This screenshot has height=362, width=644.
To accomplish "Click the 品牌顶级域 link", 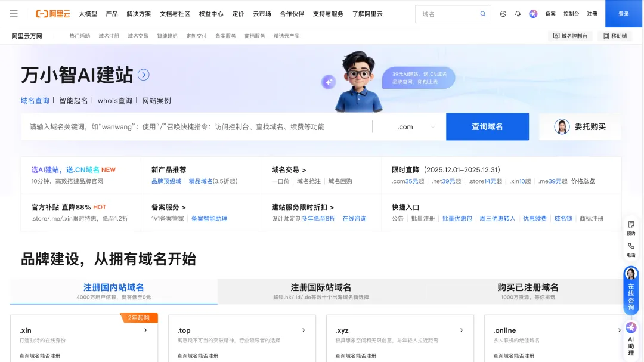I will (166, 181).
